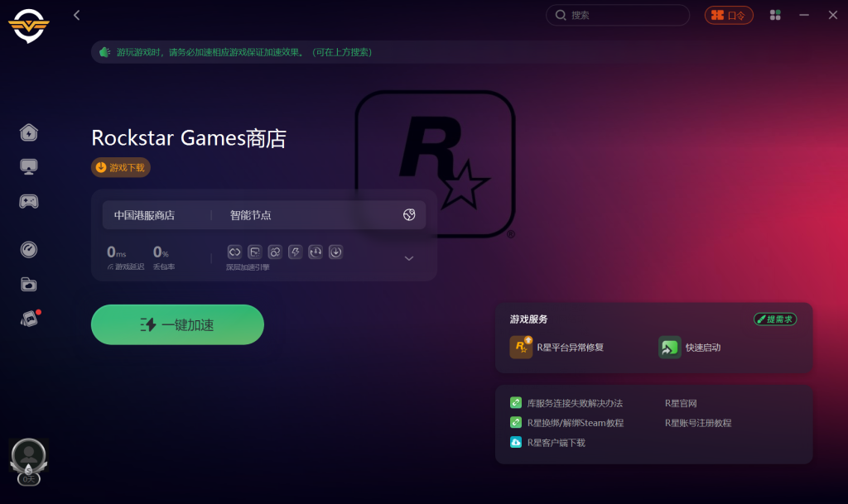
Task: Open the 智能节点 node selector
Action: (x=250, y=215)
